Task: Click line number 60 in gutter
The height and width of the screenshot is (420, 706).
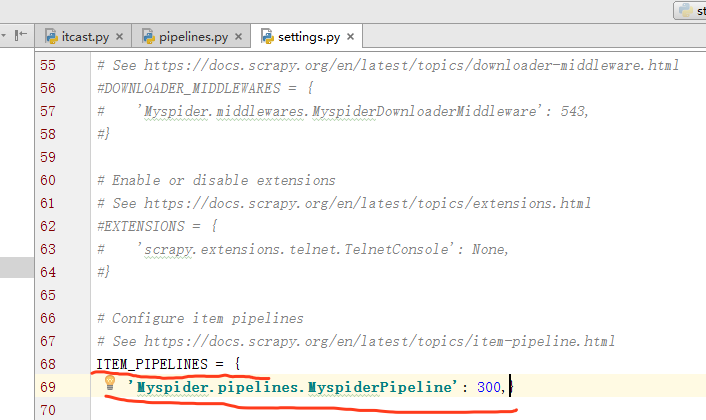Action: pyautogui.click(x=48, y=180)
